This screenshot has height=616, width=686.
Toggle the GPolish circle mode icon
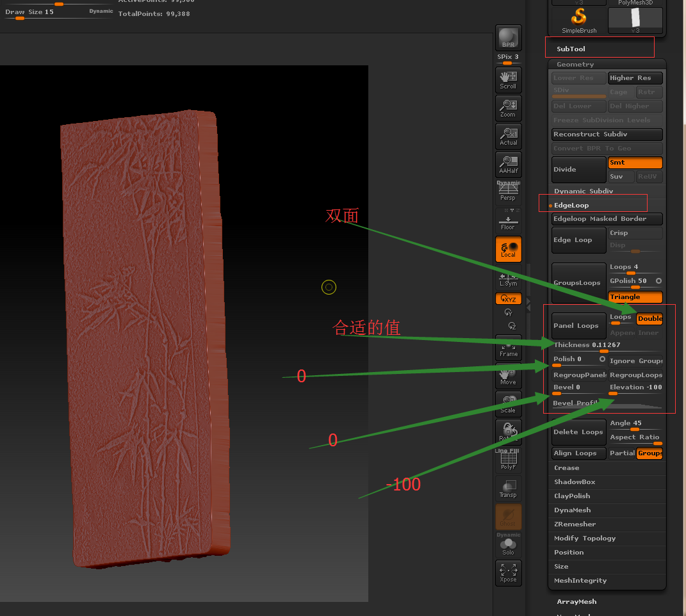[x=658, y=281]
